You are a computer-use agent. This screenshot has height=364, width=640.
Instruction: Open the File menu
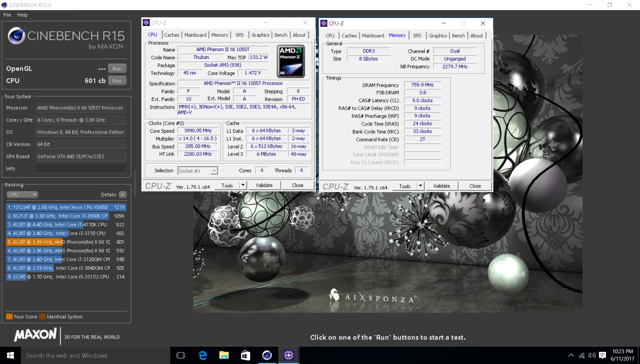[7, 15]
